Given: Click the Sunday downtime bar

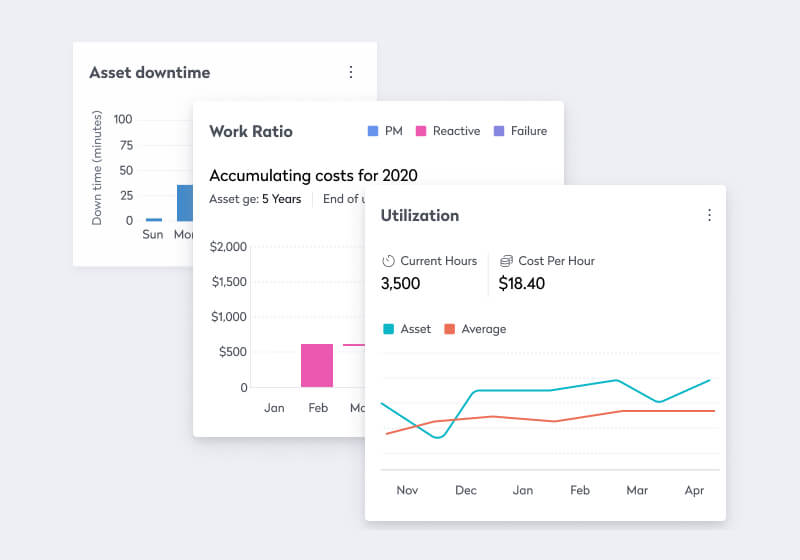Looking at the screenshot, I should [153, 219].
